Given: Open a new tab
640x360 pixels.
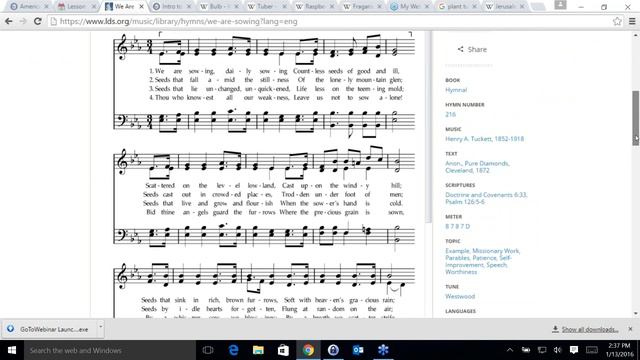Looking at the screenshot, I should point(538,7).
